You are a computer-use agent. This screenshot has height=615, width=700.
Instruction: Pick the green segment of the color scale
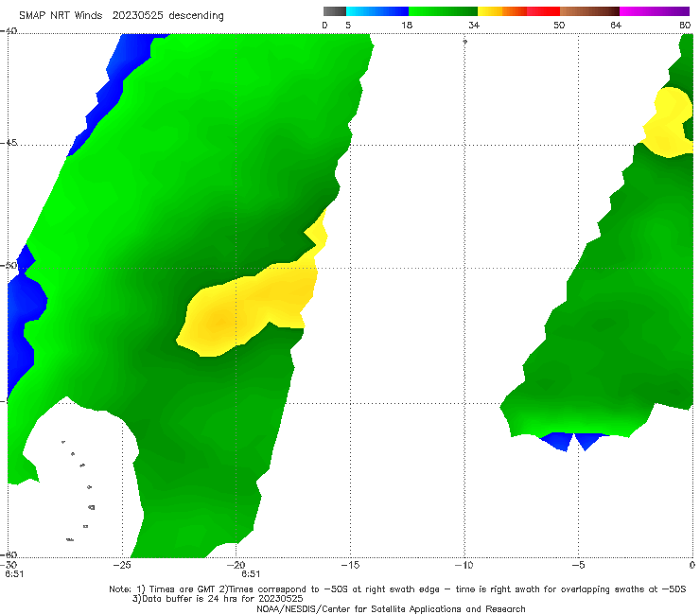click(x=443, y=11)
